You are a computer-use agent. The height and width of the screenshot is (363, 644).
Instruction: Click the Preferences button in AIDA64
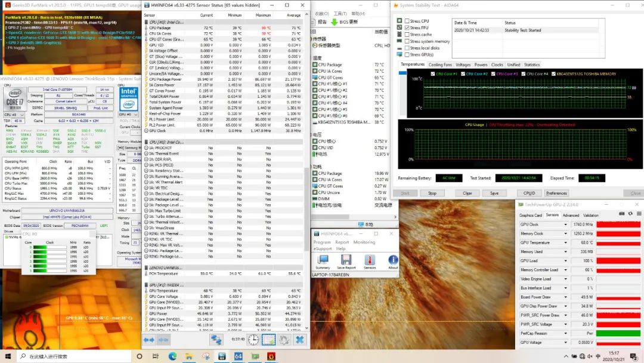[556, 193]
